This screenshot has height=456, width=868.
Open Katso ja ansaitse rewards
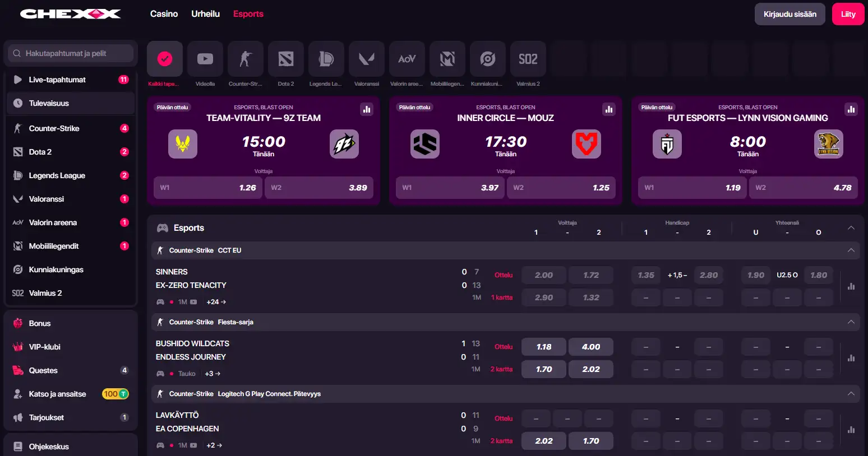pyautogui.click(x=71, y=394)
